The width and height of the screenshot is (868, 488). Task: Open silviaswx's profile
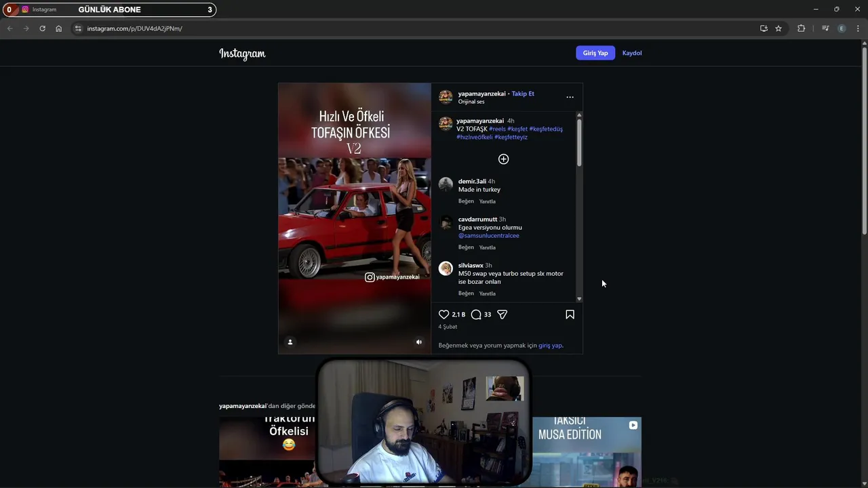click(x=471, y=265)
